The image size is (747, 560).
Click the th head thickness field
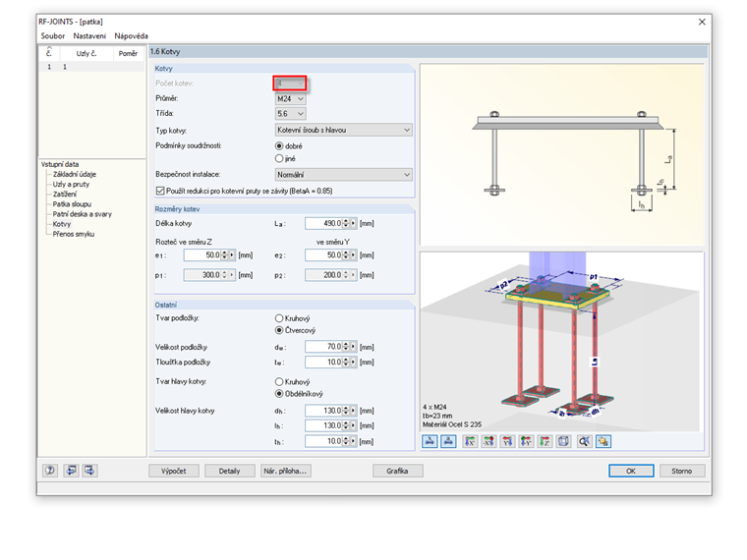(323, 441)
